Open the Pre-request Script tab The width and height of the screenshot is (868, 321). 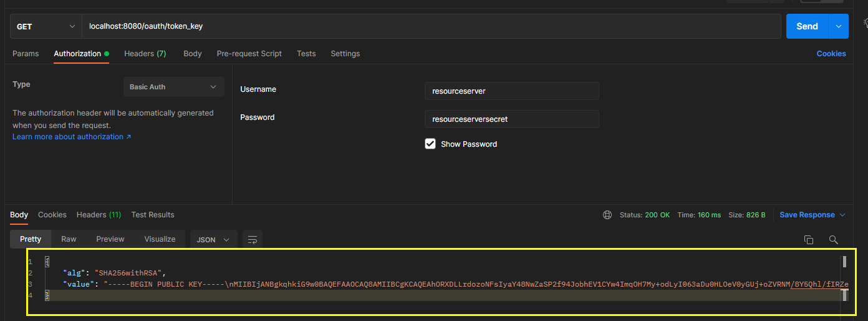[249, 54]
